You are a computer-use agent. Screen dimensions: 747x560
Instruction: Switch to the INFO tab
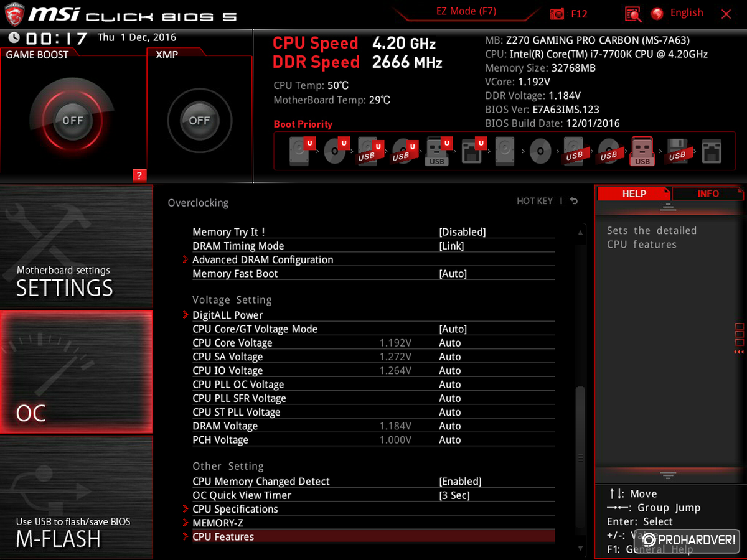708,194
